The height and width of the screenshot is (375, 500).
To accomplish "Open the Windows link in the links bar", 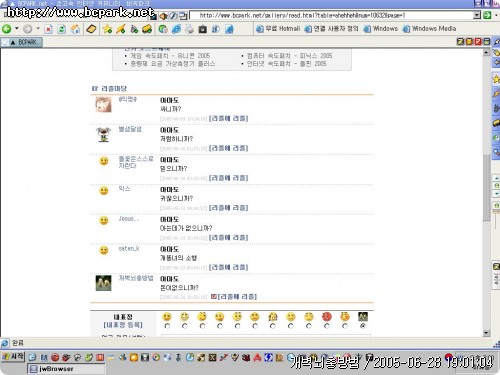I will [x=381, y=29].
